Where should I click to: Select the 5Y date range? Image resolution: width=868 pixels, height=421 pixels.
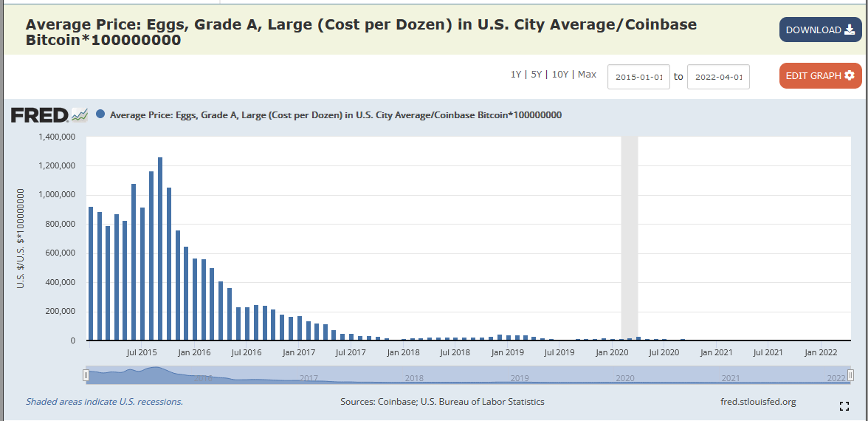(x=537, y=74)
